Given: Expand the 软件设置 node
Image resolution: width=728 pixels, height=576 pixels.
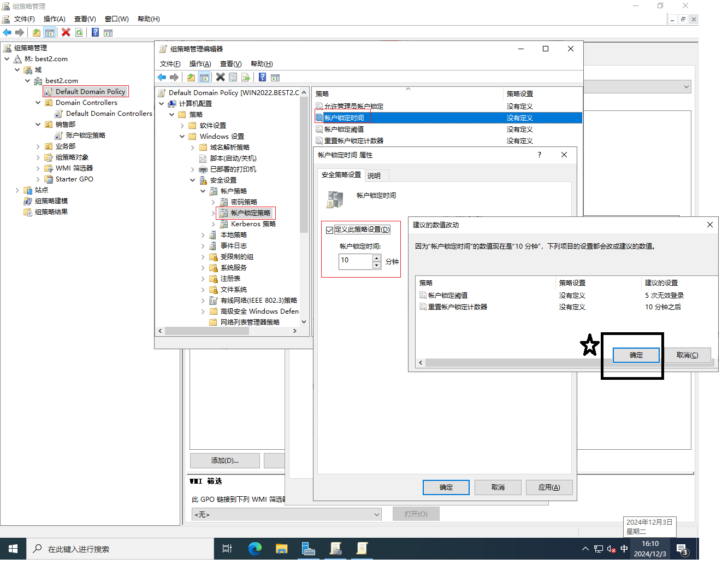Looking at the screenshot, I should click(182, 126).
